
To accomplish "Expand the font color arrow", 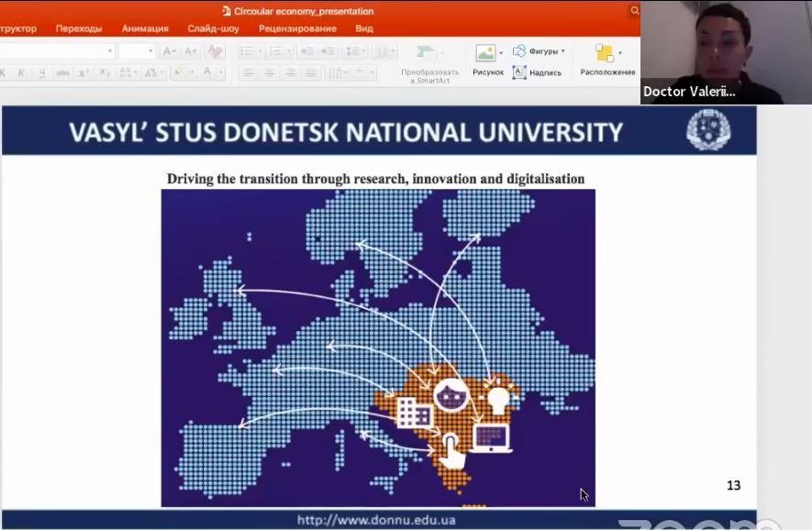I will (220, 72).
